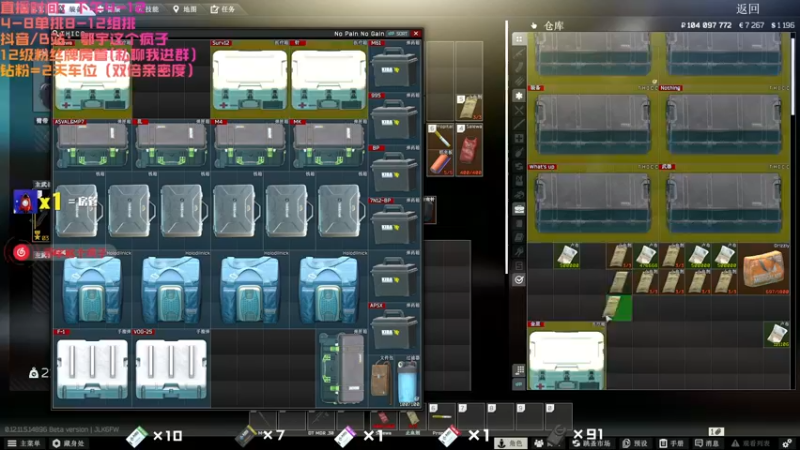Screen dimensions: 800x450
Task: Select the Salewa kit in character panel
Action: (x=469, y=150)
